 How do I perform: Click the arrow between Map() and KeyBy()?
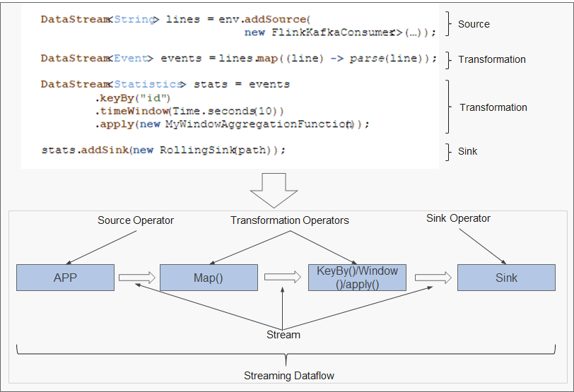click(x=283, y=278)
